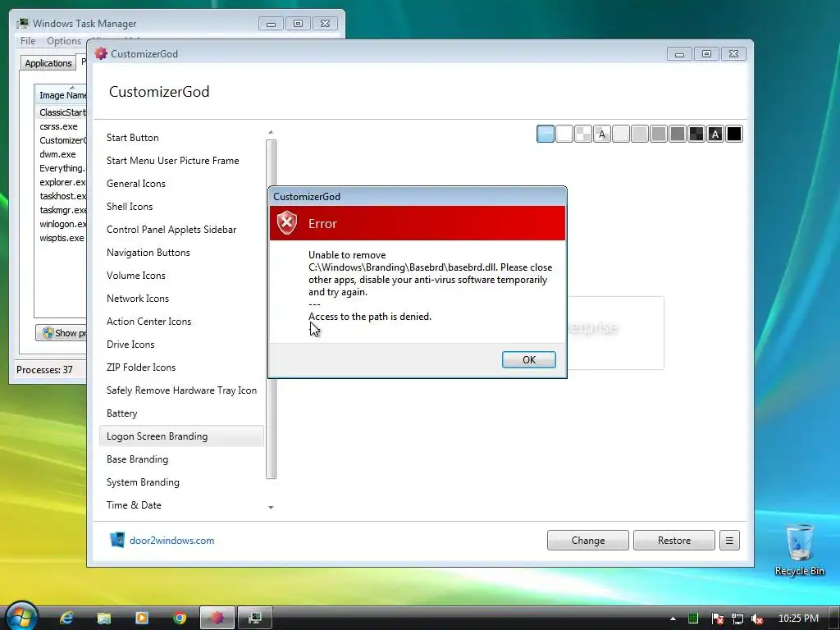Open Network Icons category
This screenshot has width=840, height=630.
pos(181,299)
